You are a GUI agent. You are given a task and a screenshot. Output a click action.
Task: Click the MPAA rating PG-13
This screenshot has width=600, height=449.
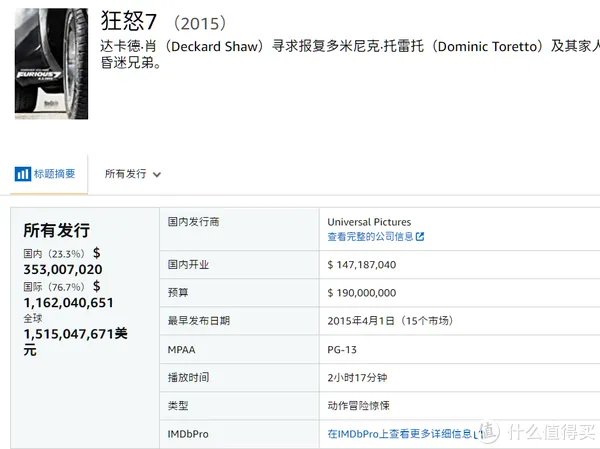click(x=342, y=349)
